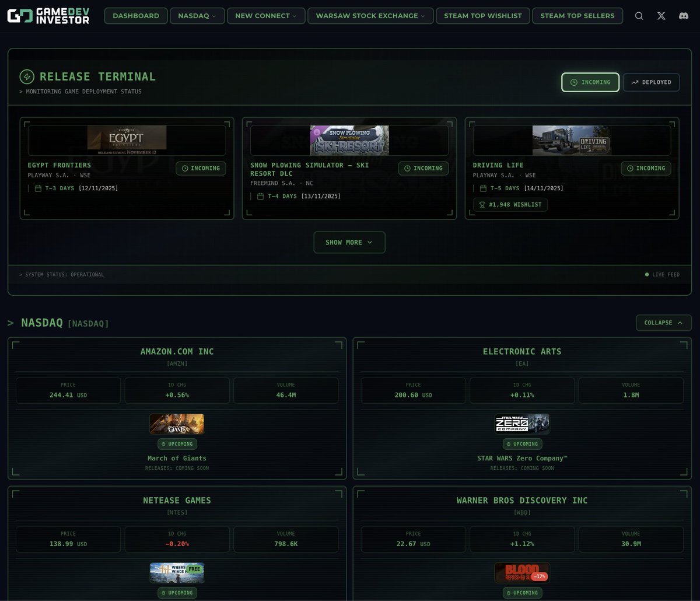Screen dimensions: 700x601
Task: Open the X (Twitter) icon link
Action: (x=661, y=16)
